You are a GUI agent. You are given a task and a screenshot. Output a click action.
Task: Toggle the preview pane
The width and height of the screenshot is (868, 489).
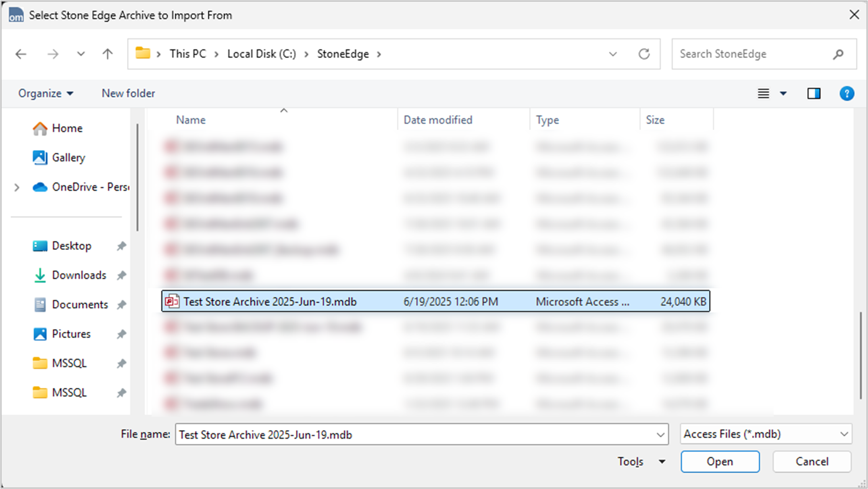pos(814,94)
